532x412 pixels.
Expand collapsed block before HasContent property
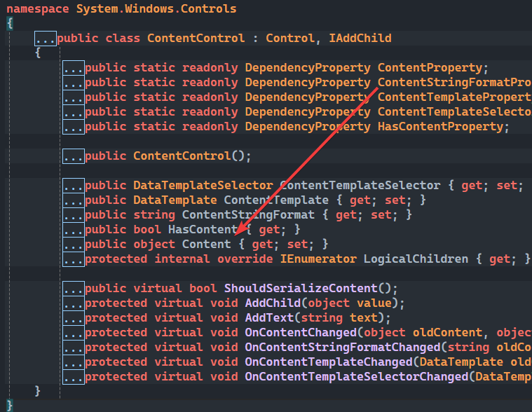[x=74, y=230]
